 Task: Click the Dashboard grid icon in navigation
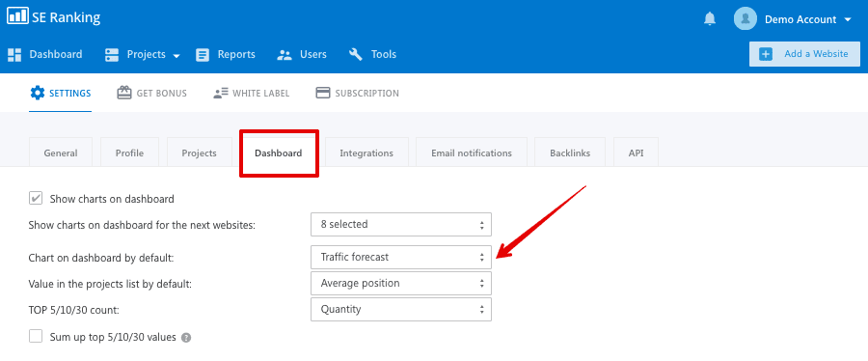coord(14,54)
